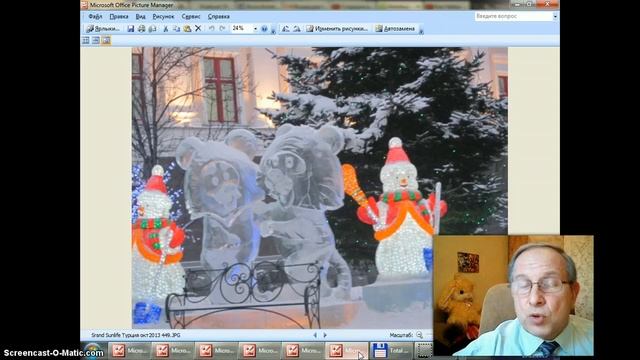Go to next picture arrow
This screenshot has height=360, width=640.
click(325, 335)
